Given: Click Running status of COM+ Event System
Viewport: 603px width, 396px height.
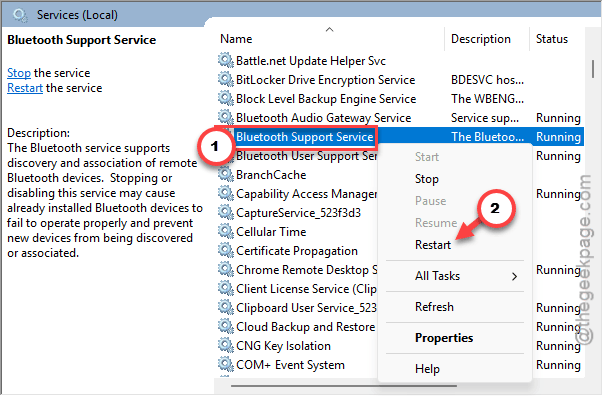Looking at the screenshot, I should point(558,365).
